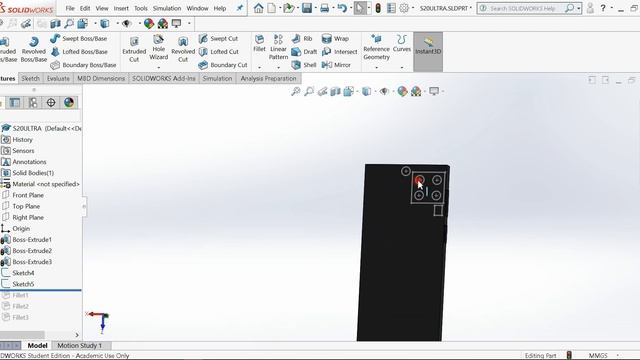Open the units MMGS dropdown
The height and width of the screenshot is (360, 640).
[617, 356]
